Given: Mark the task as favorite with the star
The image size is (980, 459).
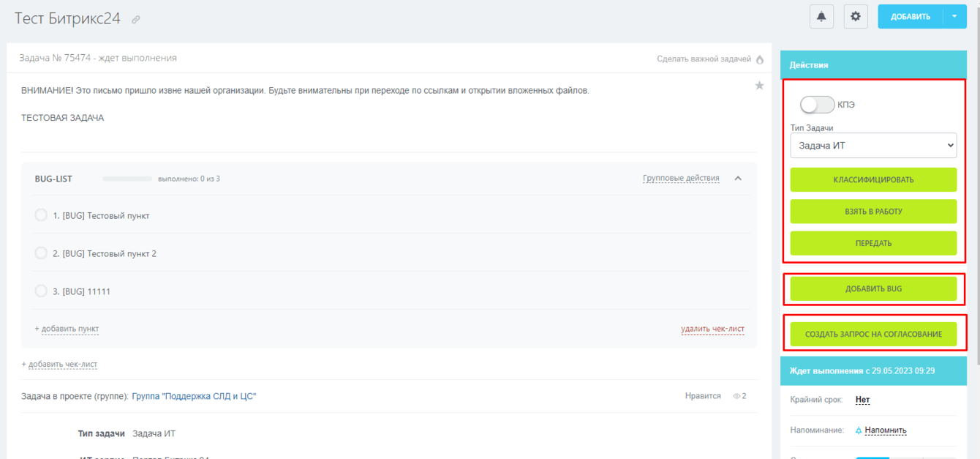Looking at the screenshot, I should [x=759, y=86].
